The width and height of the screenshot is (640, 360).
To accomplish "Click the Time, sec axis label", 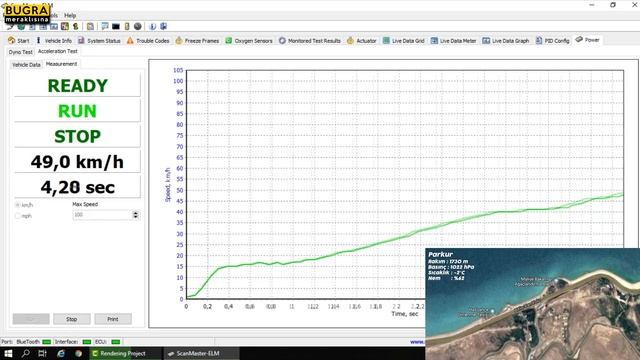I will (405, 313).
